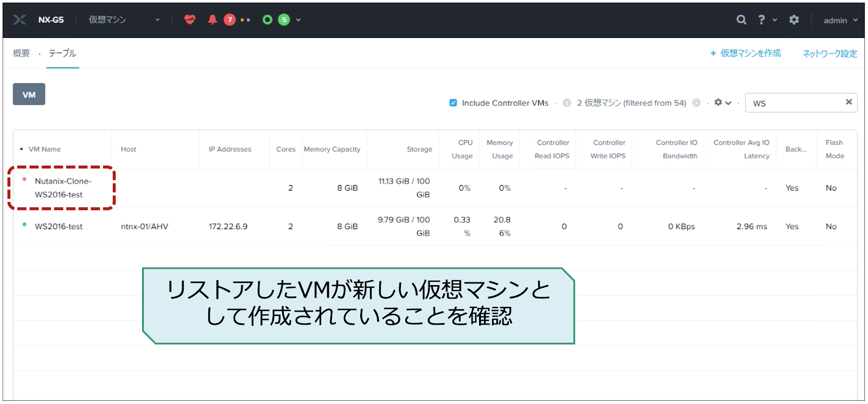This screenshot has width=868, height=404.
Task: Click green status dot of WS2016-test
Action: point(24,224)
